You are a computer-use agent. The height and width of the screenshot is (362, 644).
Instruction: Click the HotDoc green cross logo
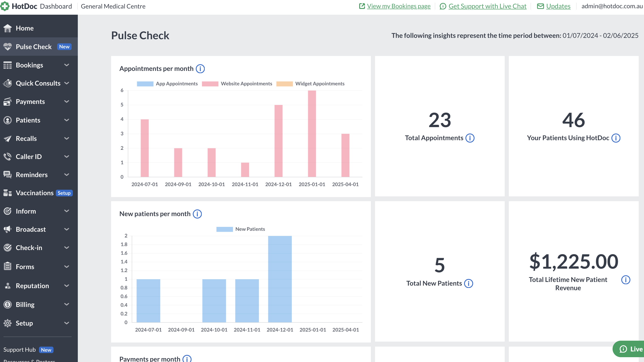[5, 6]
